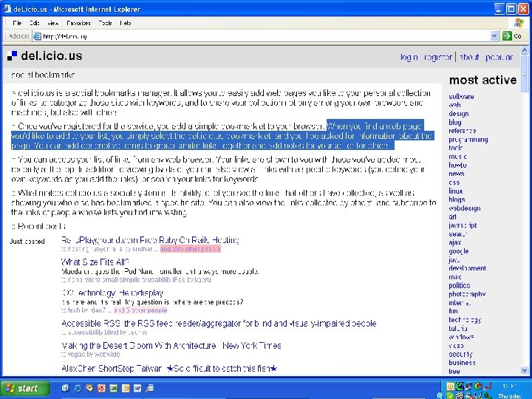
Task: Open the File menu
Action: (17, 23)
